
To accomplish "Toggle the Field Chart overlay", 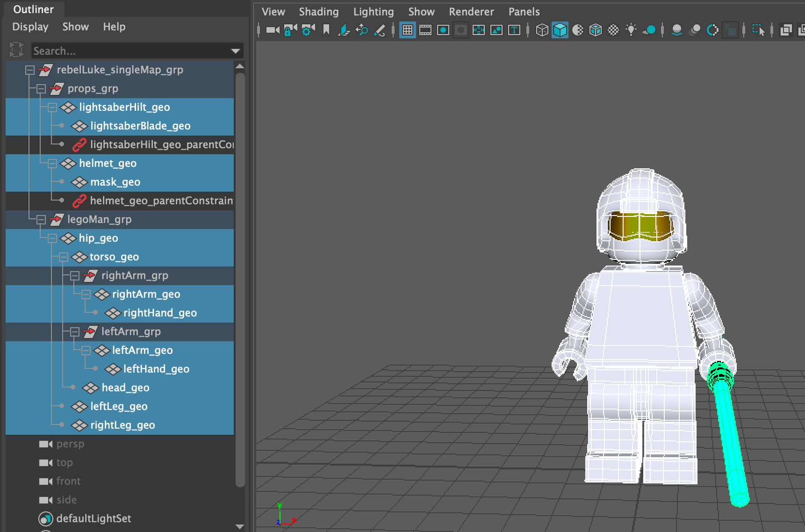I will coord(479,30).
